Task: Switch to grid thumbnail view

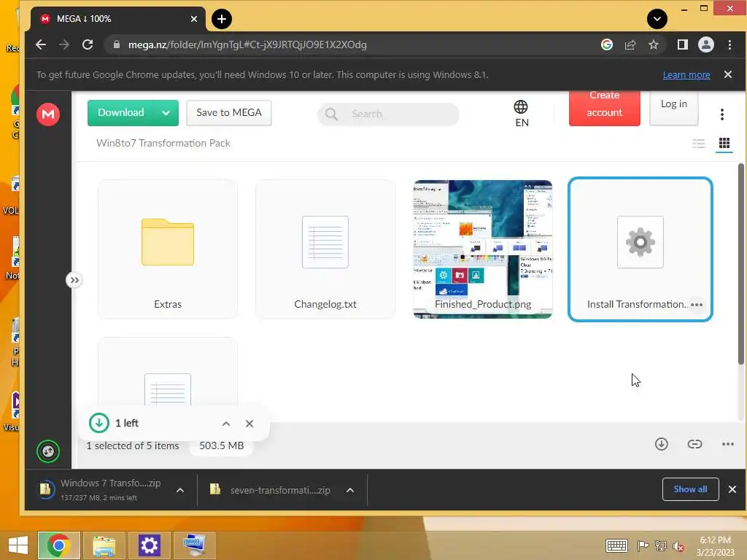Action: pyautogui.click(x=724, y=143)
